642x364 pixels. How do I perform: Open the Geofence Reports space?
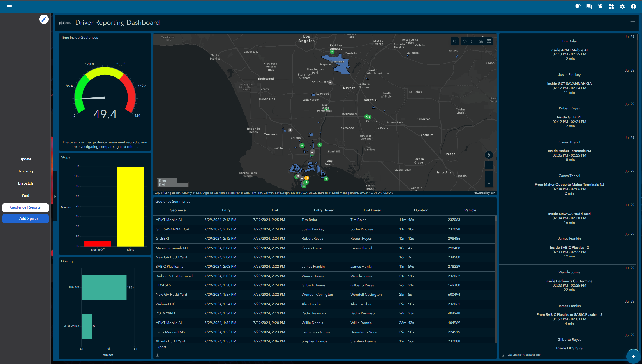25,207
